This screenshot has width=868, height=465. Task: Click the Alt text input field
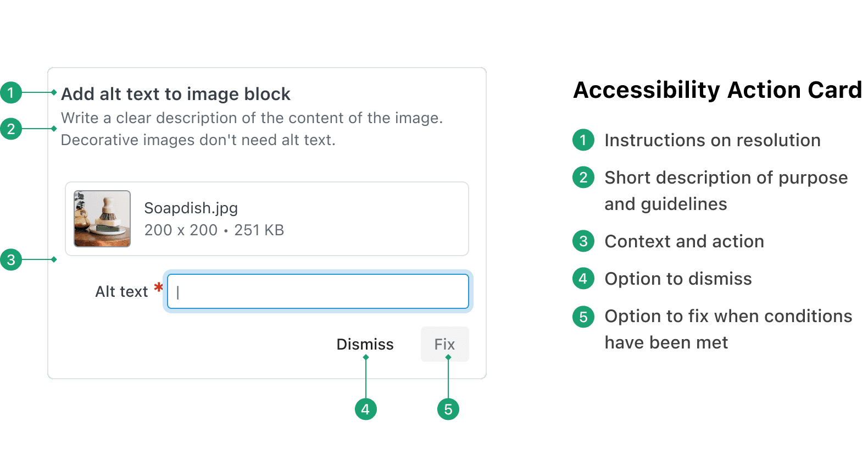click(318, 291)
